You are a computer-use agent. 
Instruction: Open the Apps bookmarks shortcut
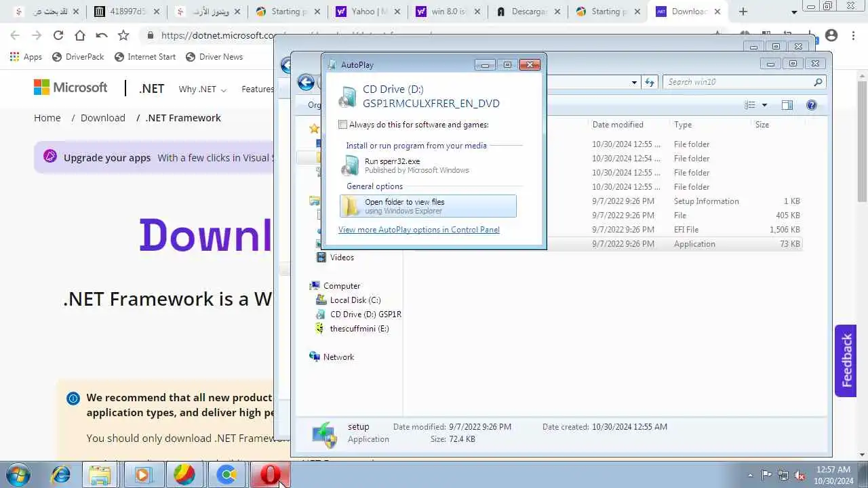[26, 57]
